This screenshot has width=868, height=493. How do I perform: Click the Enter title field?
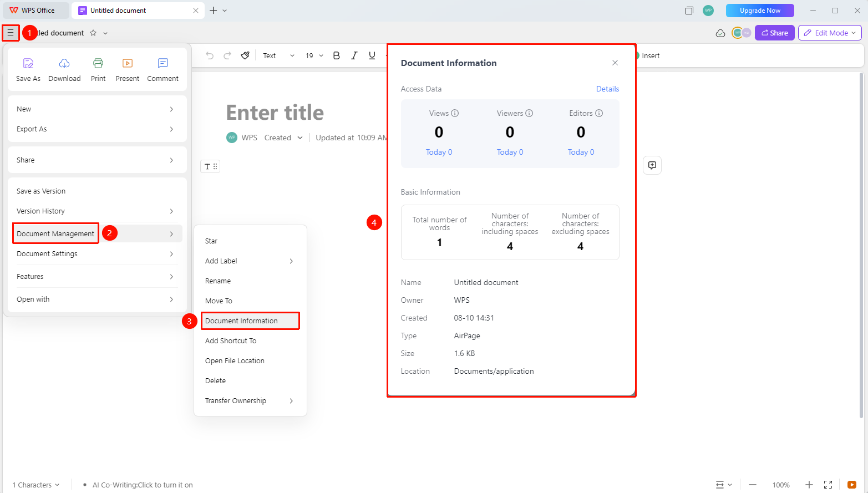tap(275, 113)
